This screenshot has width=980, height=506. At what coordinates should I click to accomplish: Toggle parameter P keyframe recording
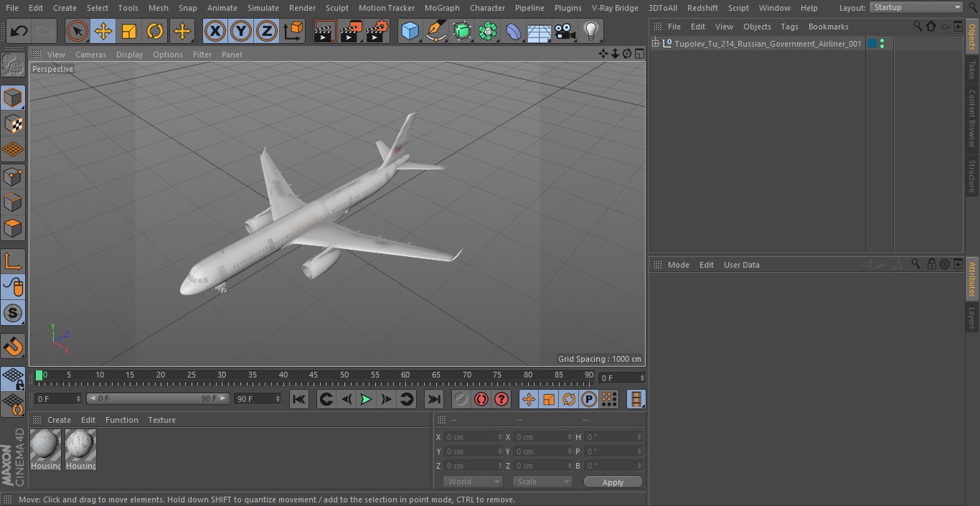pyautogui.click(x=589, y=399)
